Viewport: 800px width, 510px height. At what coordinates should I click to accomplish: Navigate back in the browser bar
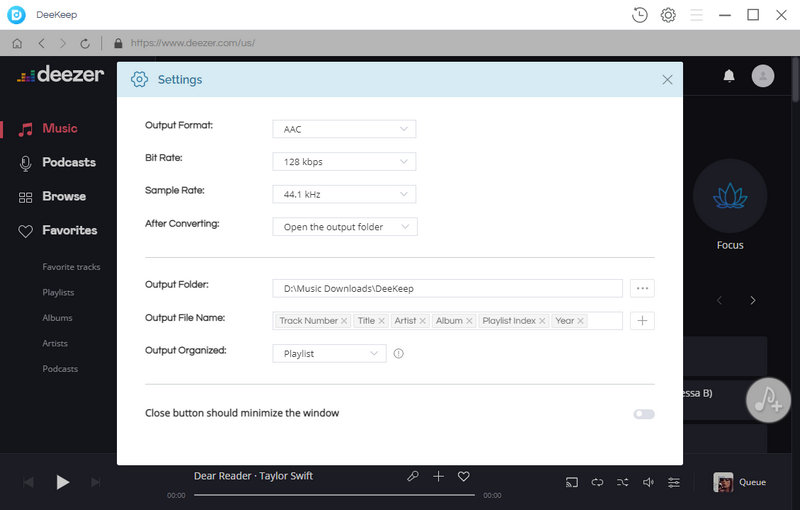(42, 43)
